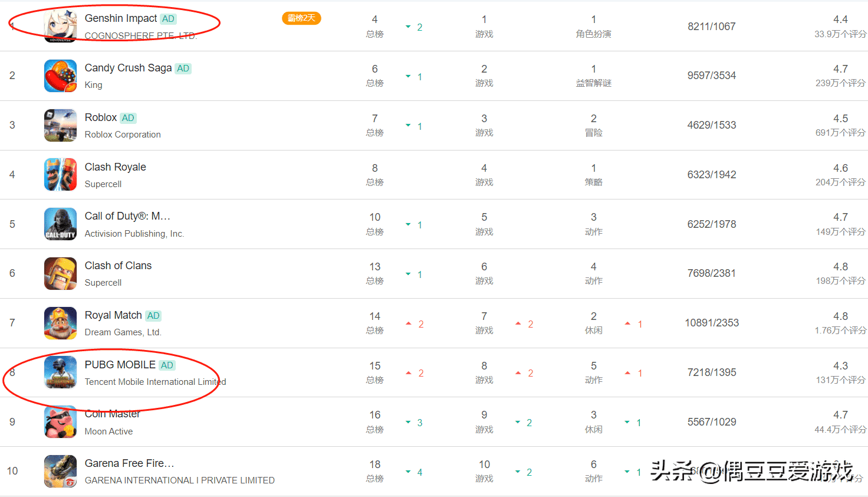
Task: Click the orange 霸榜2天 badge on Genshin Impact
Action: pyautogui.click(x=301, y=18)
